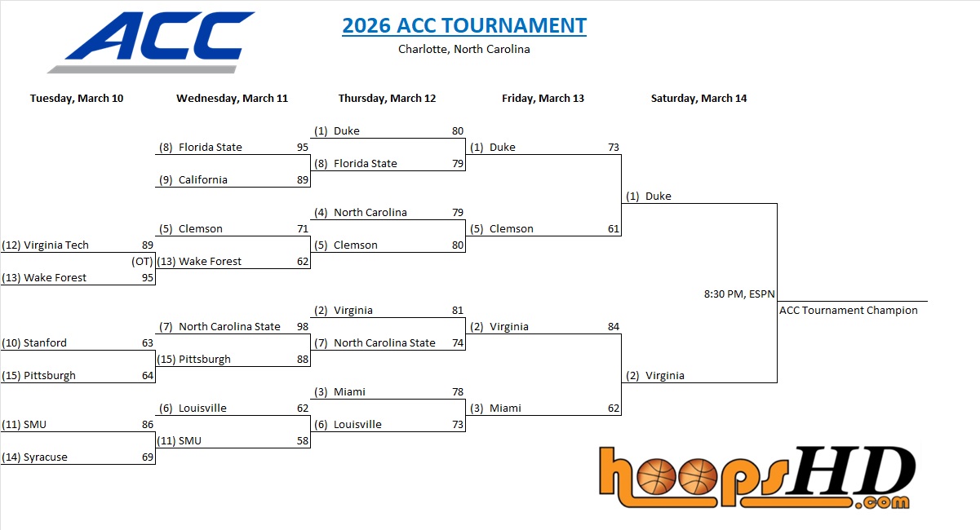Click the (12) Virginia Tech entry
This screenshot has width=980, height=530.
click(46, 245)
